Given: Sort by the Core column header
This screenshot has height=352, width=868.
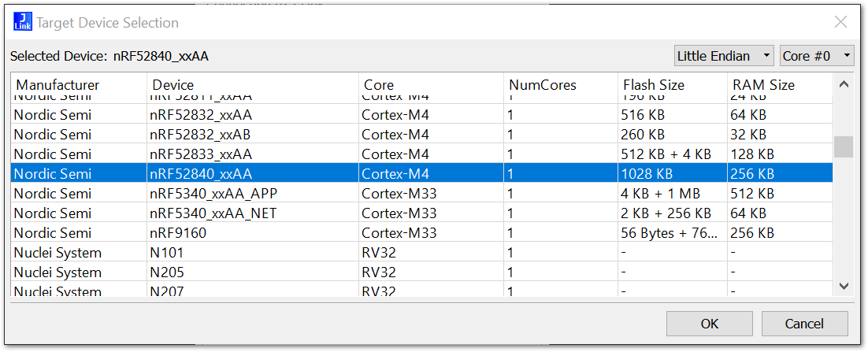Looking at the screenshot, I should (x=431, y=85).
